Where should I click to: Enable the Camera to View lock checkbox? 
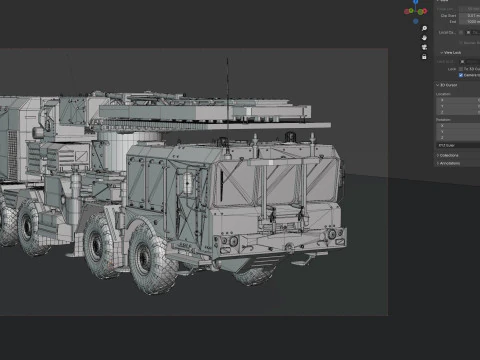[x=461, y=75]
